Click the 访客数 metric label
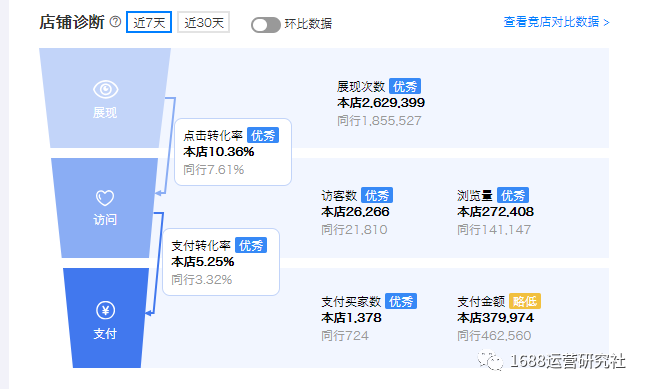646x389 pixels. point(339,195)
